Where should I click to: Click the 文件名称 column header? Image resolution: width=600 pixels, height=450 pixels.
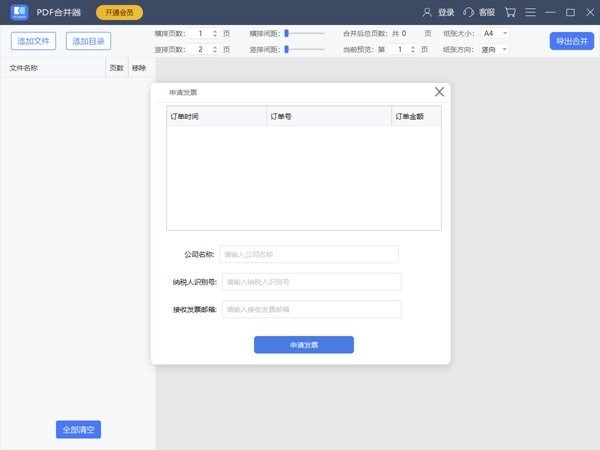tap(53, 68)
